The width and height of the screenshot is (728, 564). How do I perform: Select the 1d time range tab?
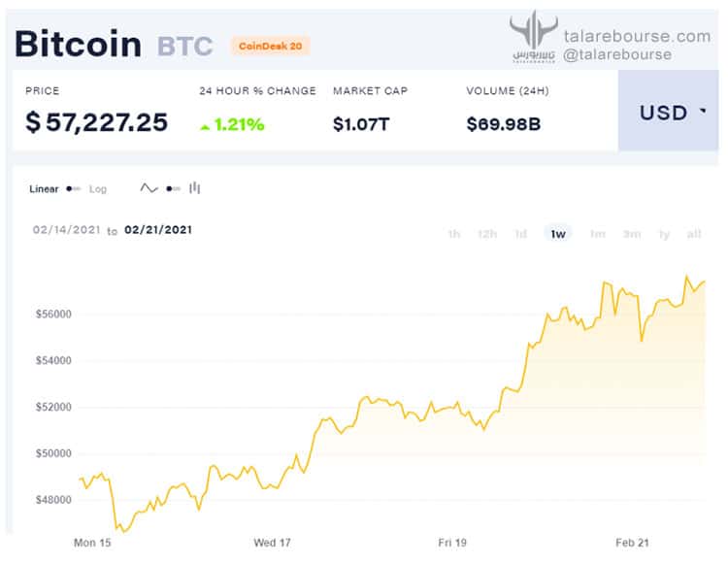[521, 234]
